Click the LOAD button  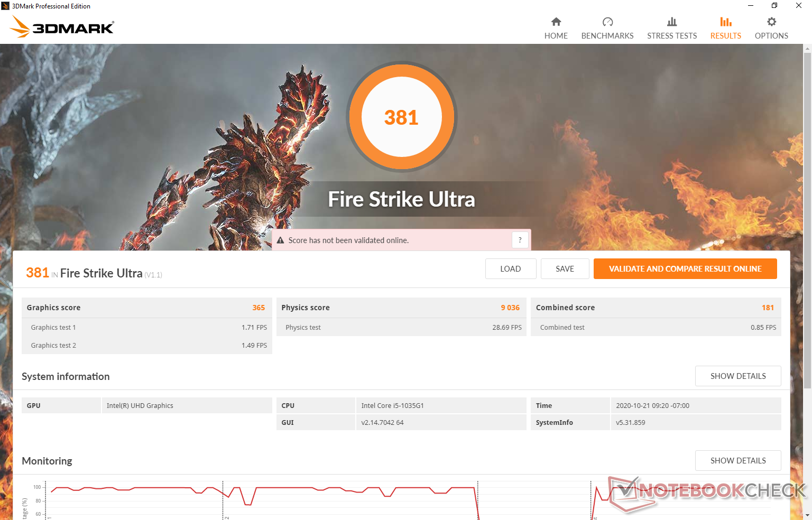[511, 268]
